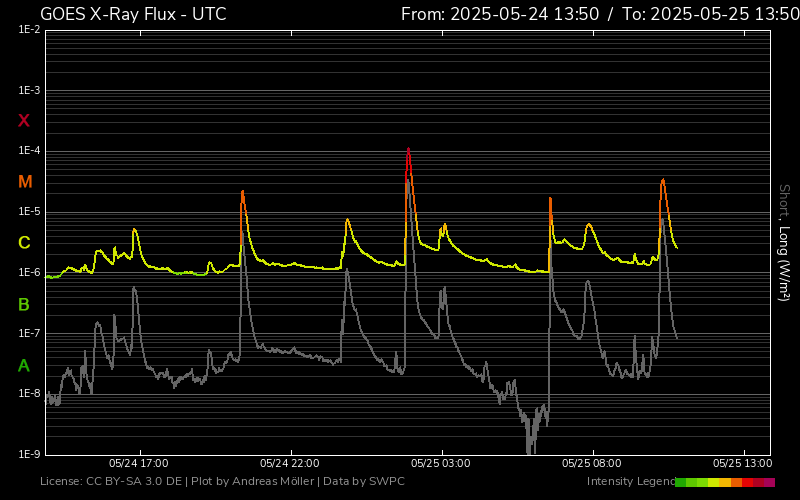Click the orange M flare class label
The image size is (800, 500).
[x=25, y=182]
